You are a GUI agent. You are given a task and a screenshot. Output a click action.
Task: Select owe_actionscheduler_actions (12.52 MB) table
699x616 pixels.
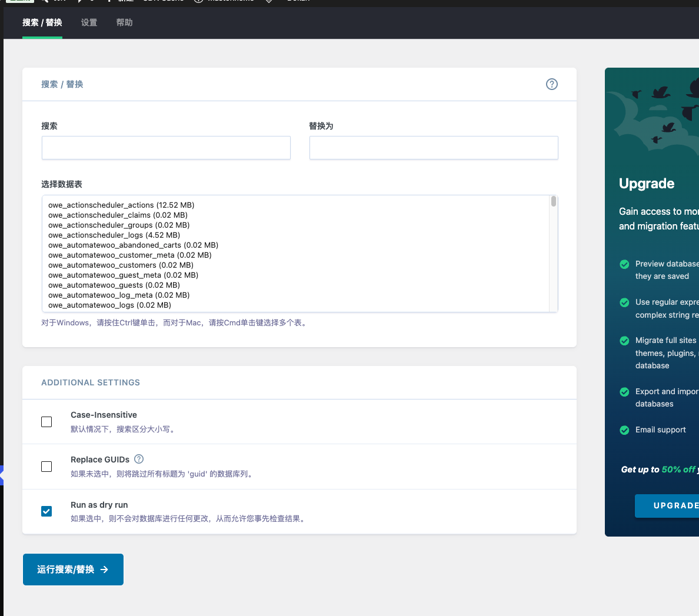pos(121,205)
